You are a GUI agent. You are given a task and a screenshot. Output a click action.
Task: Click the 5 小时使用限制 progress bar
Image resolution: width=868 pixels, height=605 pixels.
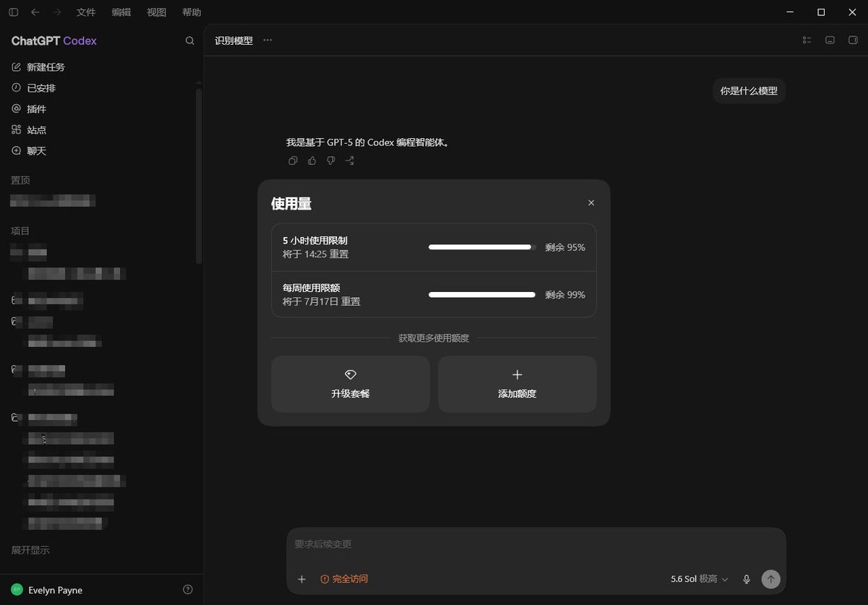[x=482, y=247]
